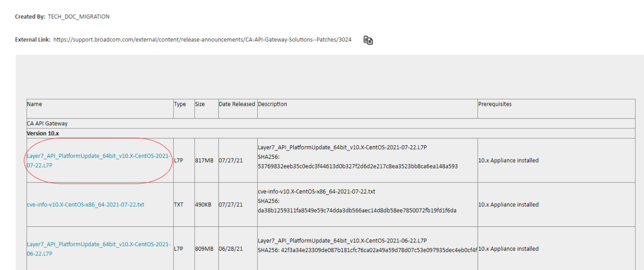Click the Prerequisites column header
Viewport: 644px width, 270px height.
click(495, 104)
